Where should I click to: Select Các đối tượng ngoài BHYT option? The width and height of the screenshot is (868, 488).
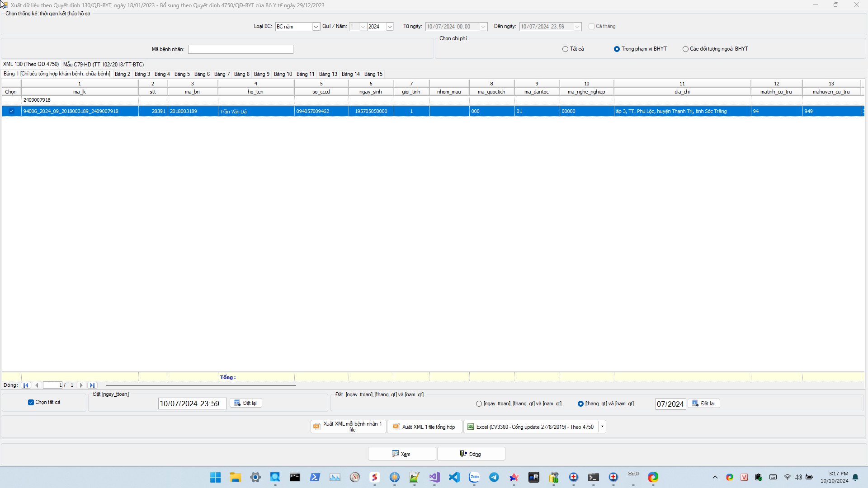pos(685,49)
